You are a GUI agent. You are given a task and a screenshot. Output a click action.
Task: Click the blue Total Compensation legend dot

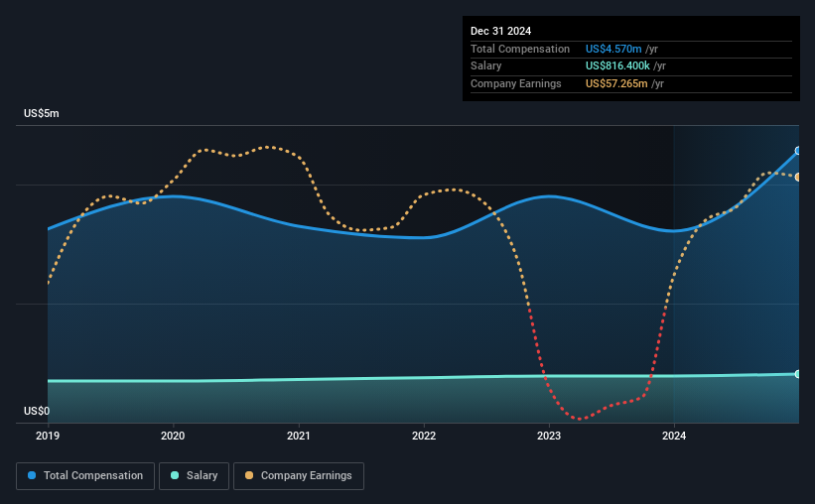tap(32, 475)
